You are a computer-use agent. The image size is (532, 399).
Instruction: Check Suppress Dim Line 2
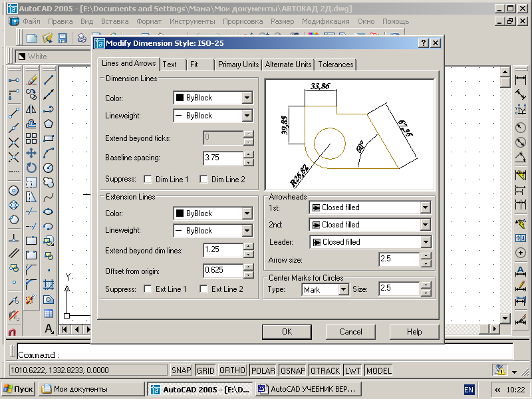tap(203, 179)
